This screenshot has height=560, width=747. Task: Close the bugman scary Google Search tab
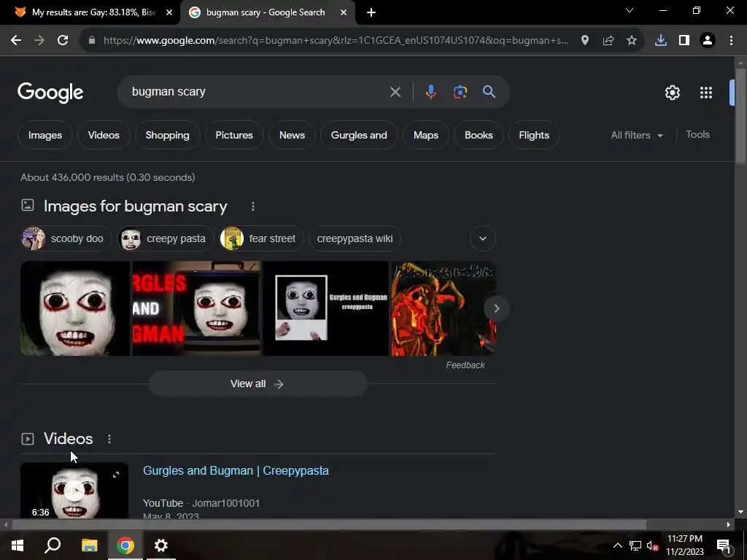click(x=344, y=12)
